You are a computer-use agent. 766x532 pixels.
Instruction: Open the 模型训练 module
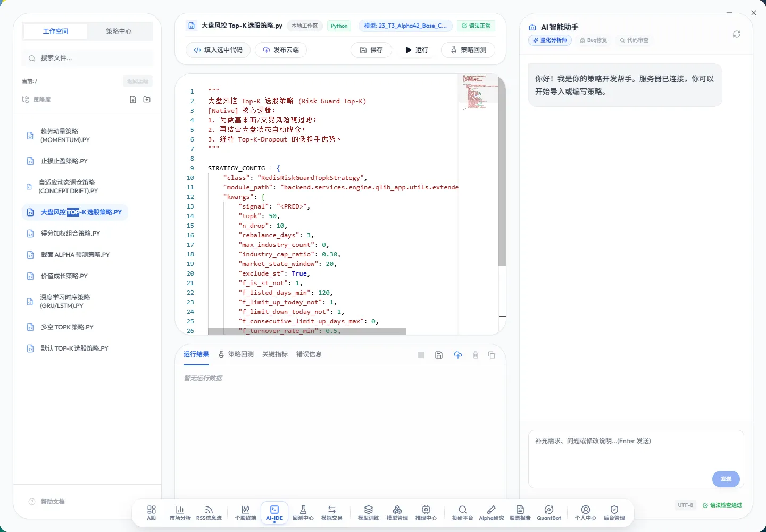pyautogui.click(x=369, y=513)
